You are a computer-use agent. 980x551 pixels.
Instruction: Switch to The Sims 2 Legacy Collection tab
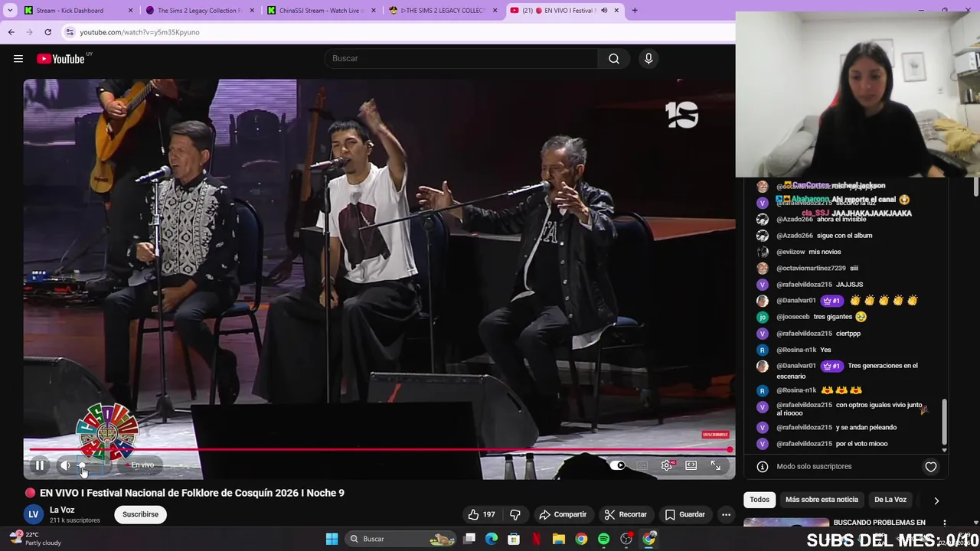coord(199,11)
